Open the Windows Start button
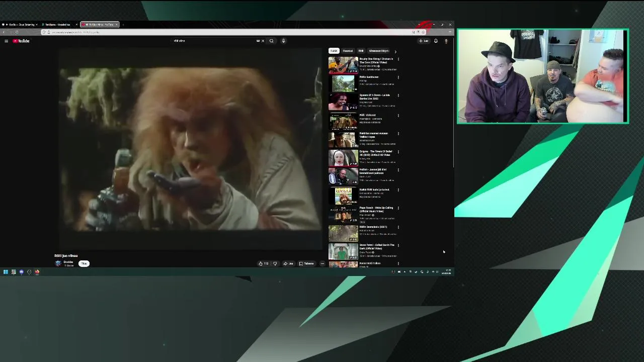The height and width of the screenshot is (362, 644). tap(6, 272)
